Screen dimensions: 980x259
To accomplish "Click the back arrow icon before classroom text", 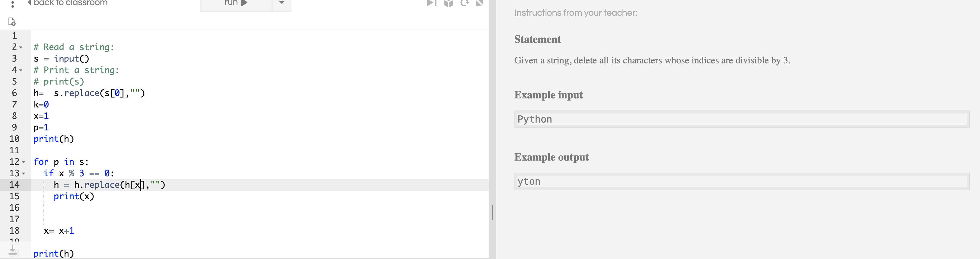I will 30,2.
